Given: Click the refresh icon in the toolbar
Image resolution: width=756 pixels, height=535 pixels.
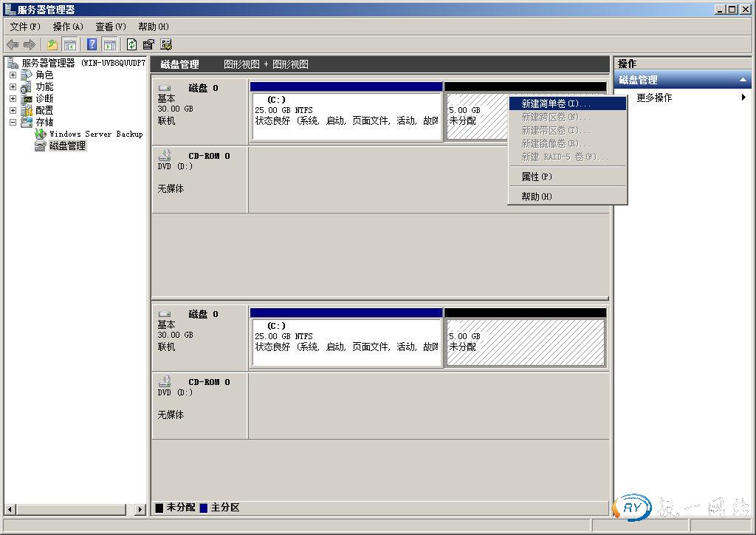Looking at the screenshot, I should point(131,44).
